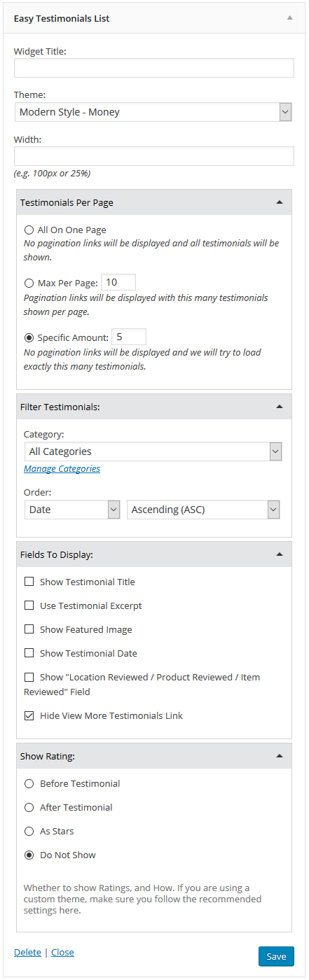Select the Max Per Page radio button
309x980 pixels.
click(x=29, y=283)
